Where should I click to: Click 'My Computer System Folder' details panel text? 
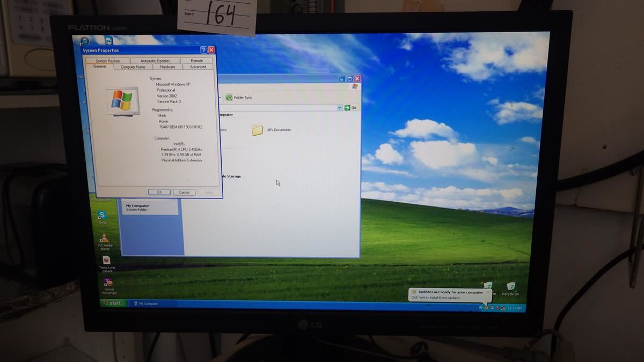[x=137, y=208]
